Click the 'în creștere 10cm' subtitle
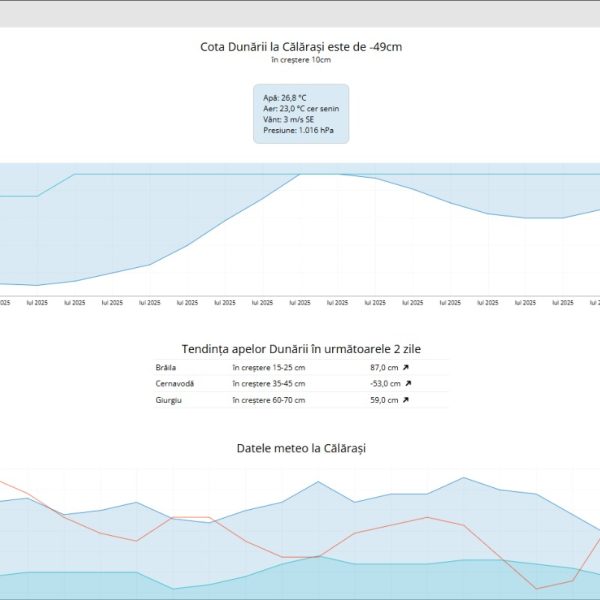 [301, 60]
